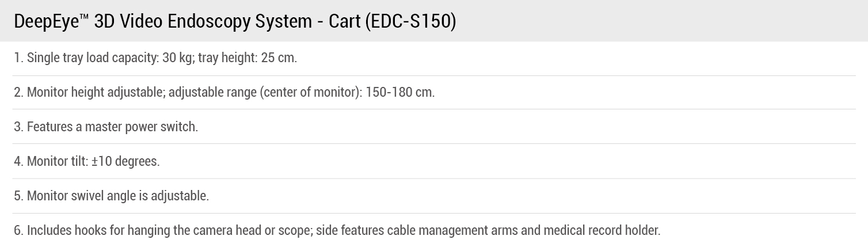Click the word "Cart" in the header
This screenshot has height=251, width=868.
[344, 22]
